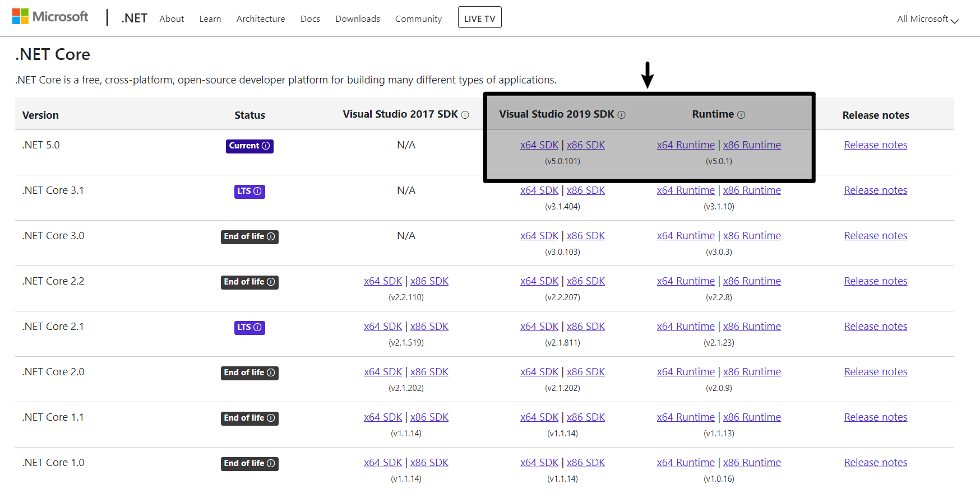Download x86 Runtime for .NET 5.0
Image resolution: width=980 pixels, height=503 pixels.
pos(752,145)
